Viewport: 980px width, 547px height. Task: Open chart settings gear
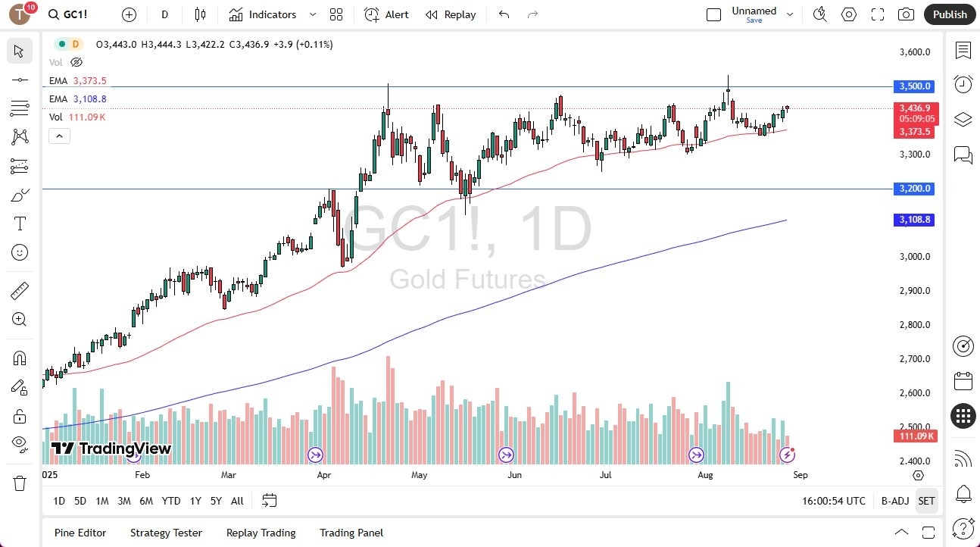tap(848, 14)
